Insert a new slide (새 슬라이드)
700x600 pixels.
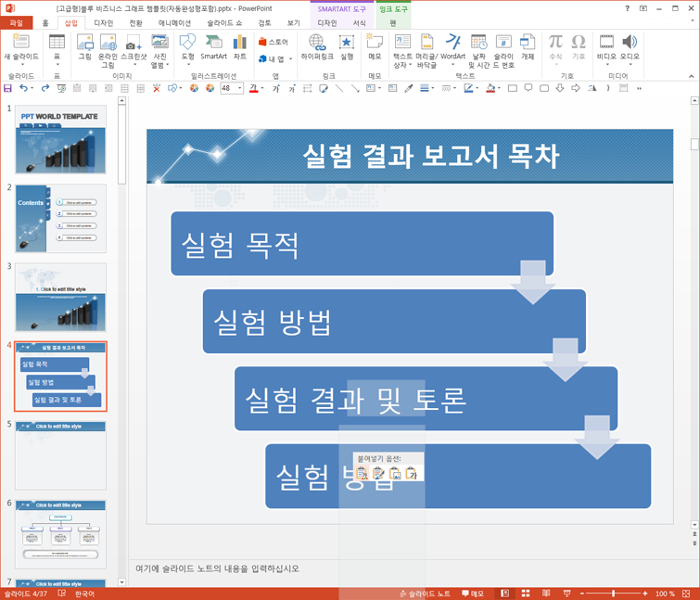tap(21, 49)
